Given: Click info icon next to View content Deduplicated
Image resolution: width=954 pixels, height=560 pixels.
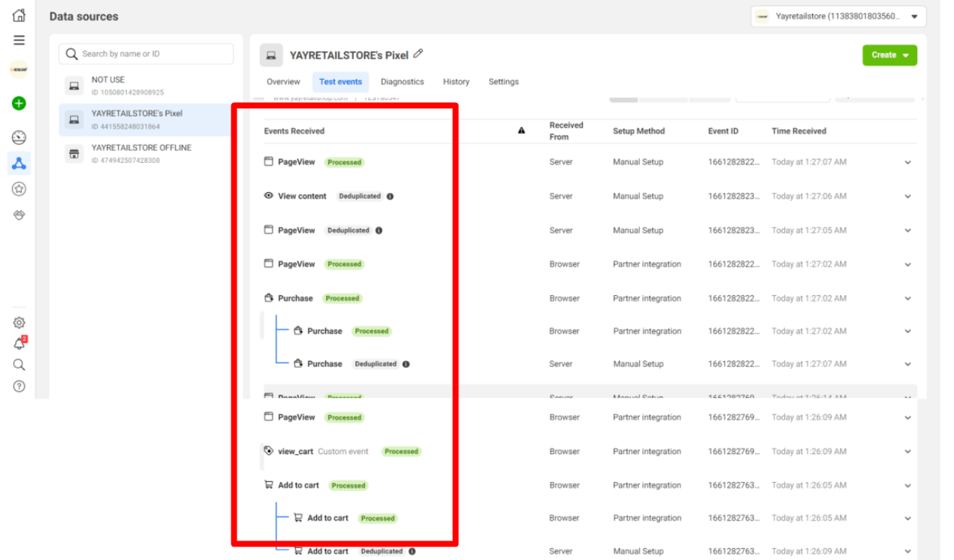Looking at the screenshot, I should click(x=390, y=197).
